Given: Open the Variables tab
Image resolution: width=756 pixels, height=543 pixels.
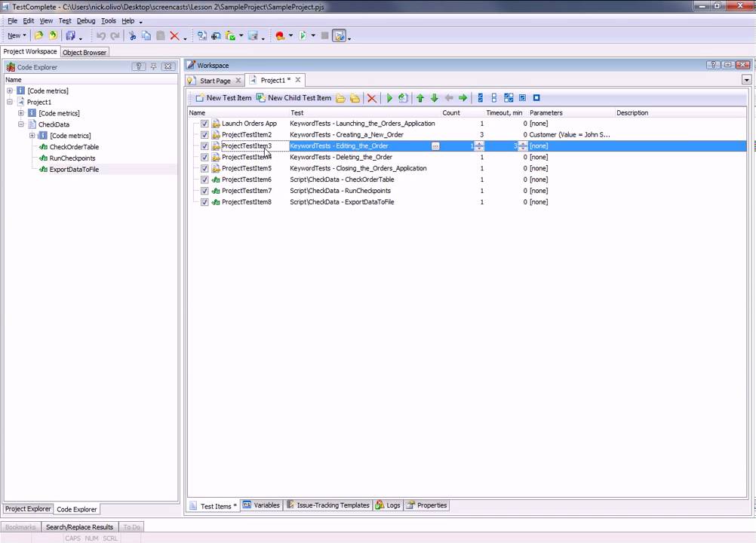Looking at the screenshot, I should (x=261, y=505).
